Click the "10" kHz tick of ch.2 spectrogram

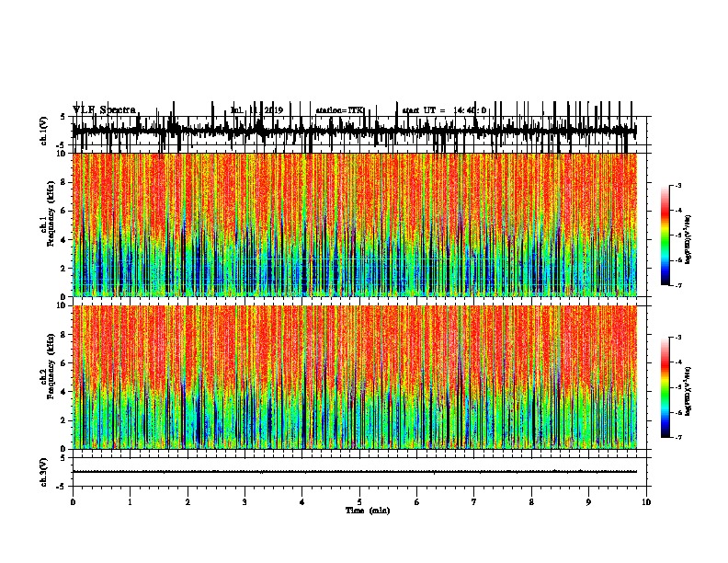point(62,305)
